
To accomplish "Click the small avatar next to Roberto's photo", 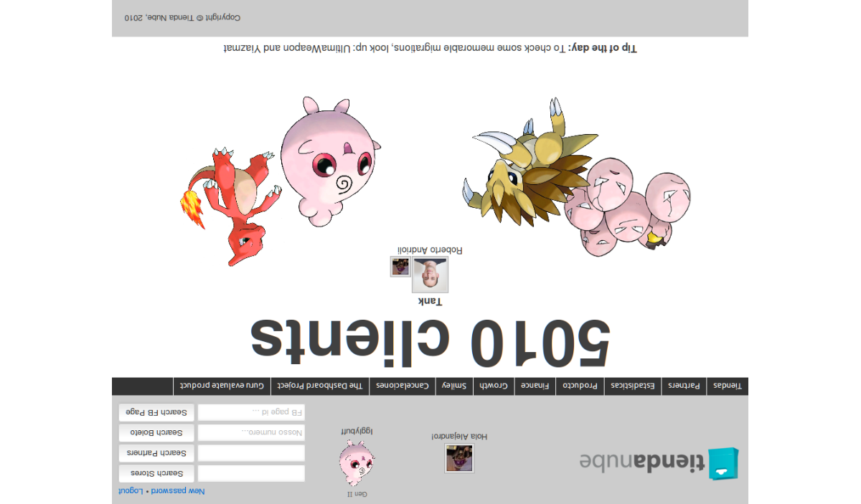I will 400,267.
